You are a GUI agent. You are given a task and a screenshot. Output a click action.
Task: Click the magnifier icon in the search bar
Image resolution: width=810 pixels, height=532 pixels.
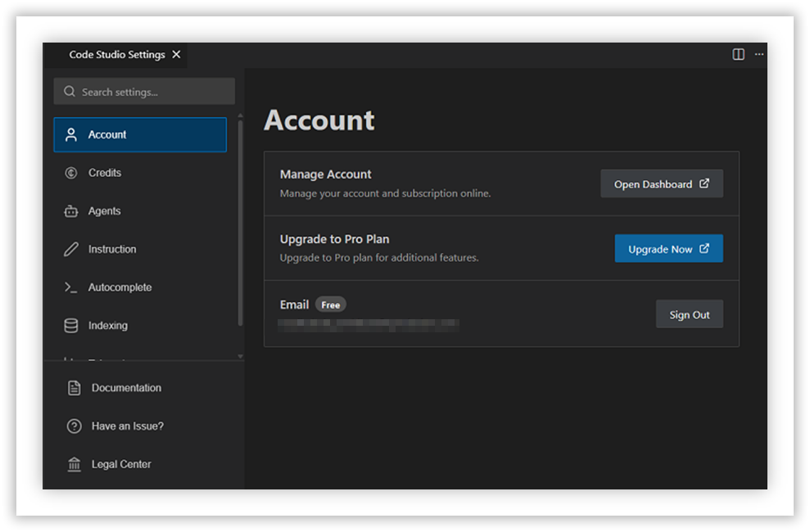68,91
